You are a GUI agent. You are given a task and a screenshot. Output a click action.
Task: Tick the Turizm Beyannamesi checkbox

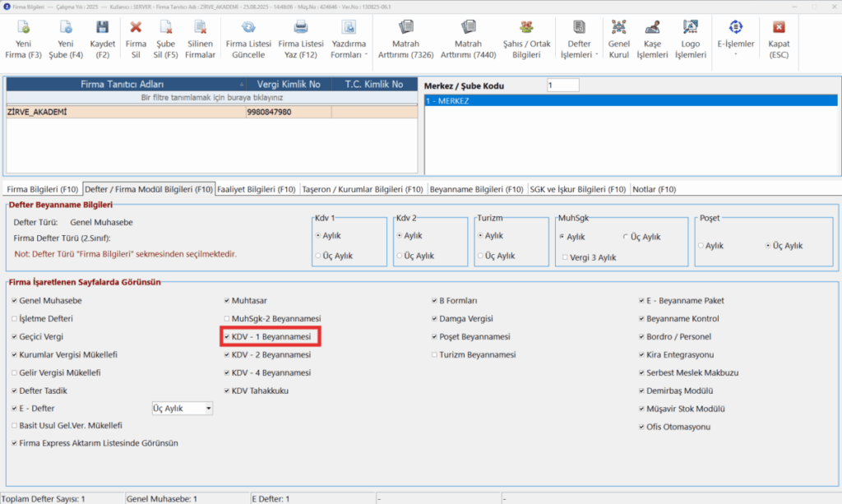[434, 355]
